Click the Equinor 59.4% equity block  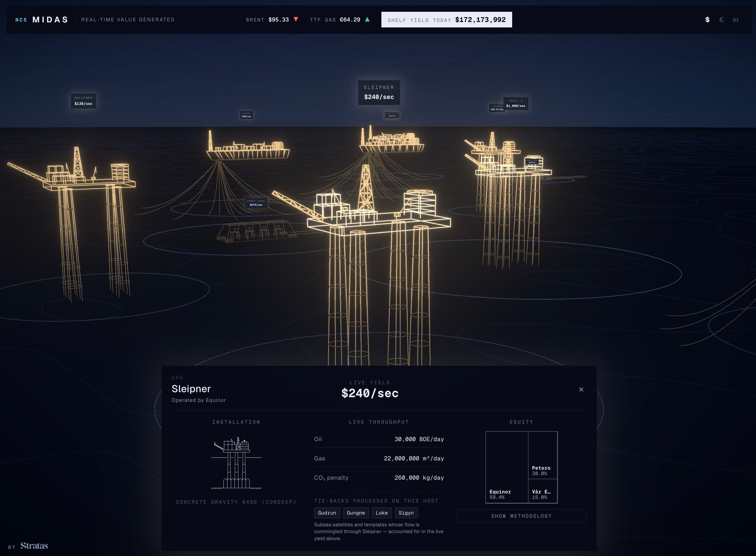507,467
